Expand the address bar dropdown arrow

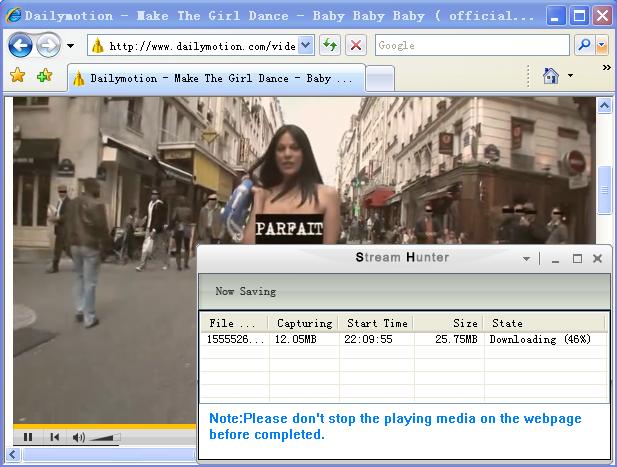click(x=306, y=45)
